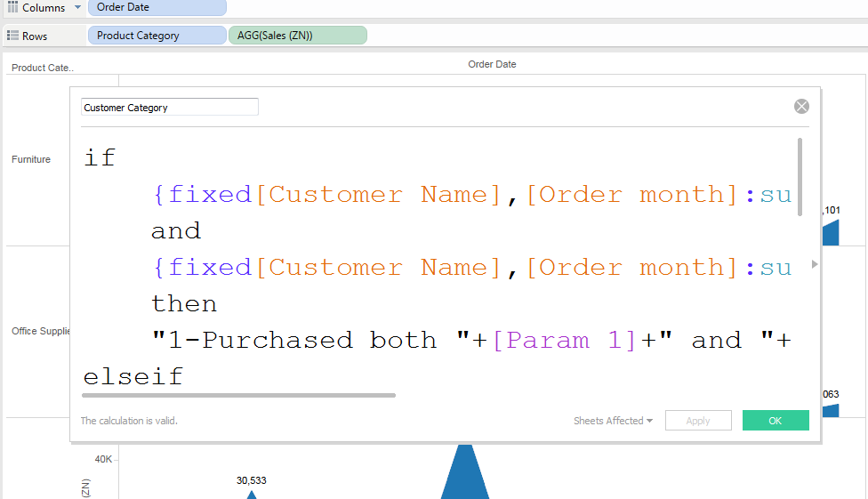Open the Sheets Affected dropdown
Image resolution: width=868 pixels, height=499 pixels.
(613, 421)
